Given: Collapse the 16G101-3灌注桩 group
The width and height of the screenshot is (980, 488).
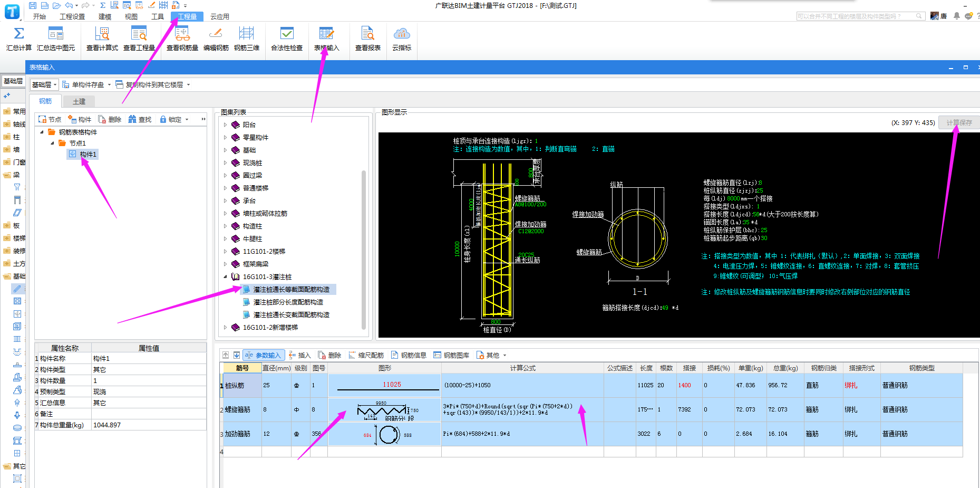Looking at the screenshot, I should point(225,277).
